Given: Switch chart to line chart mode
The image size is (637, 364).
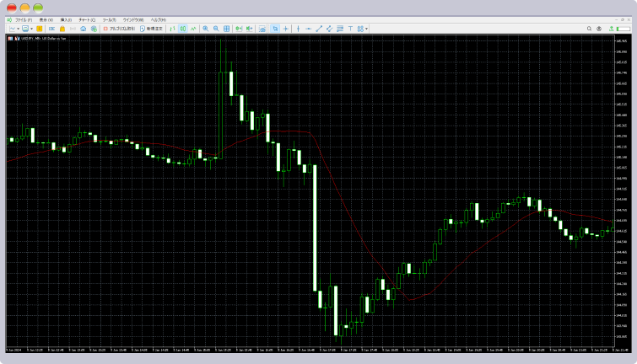Looking at the screenshot, I should 193,29.
